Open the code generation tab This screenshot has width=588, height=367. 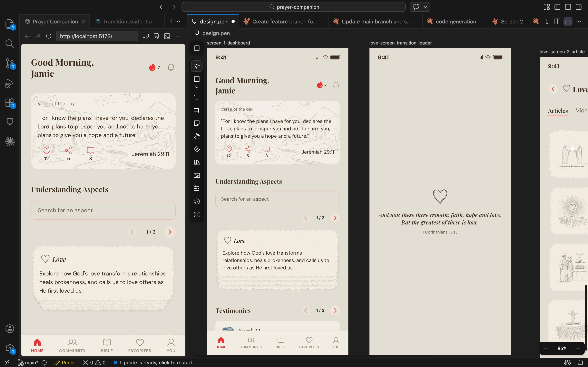(x=455, y=22)
